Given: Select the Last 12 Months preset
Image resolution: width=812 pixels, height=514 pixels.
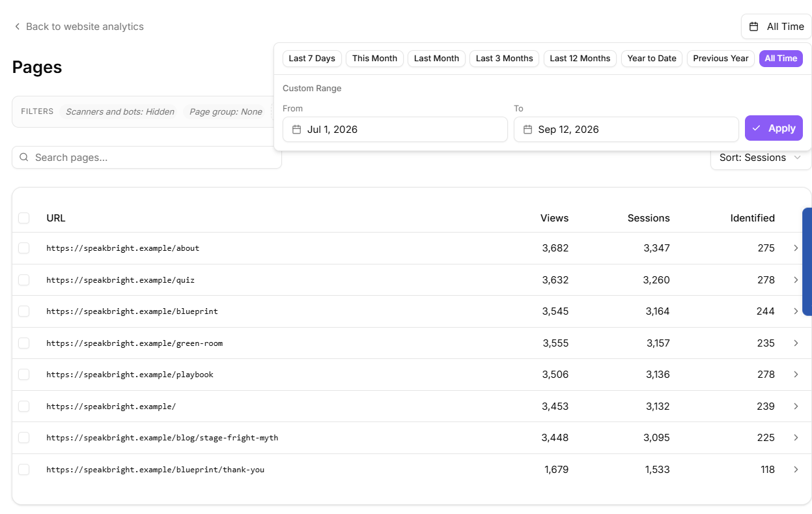Looking at the screenshot, I should (x=580, y=59).
